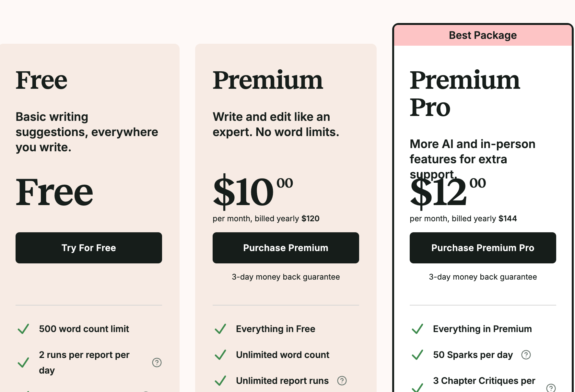Screen dimensions: 575x392
Task: Click help icon beside 3 Chapter Critiques
Action: [x=551, y=388]
